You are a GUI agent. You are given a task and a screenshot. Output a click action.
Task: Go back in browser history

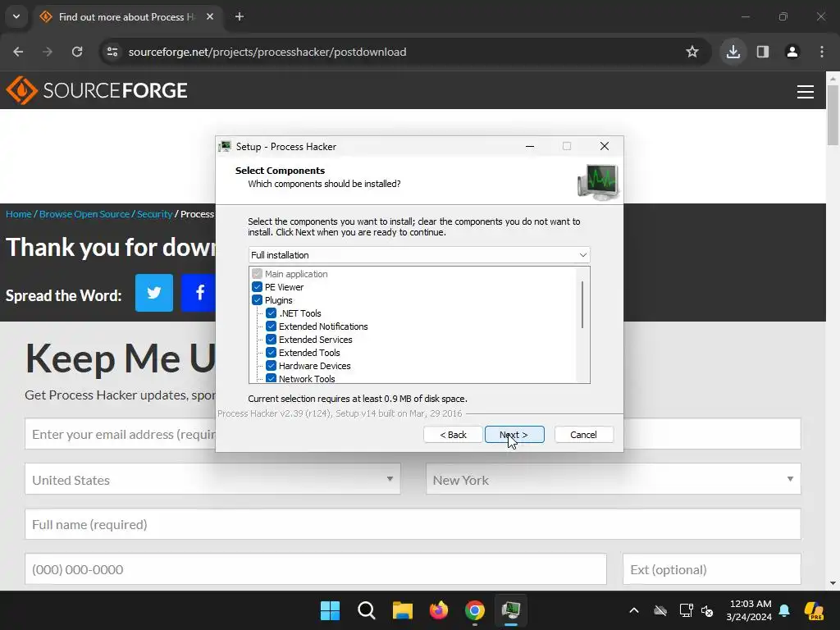tap(18, 52)
